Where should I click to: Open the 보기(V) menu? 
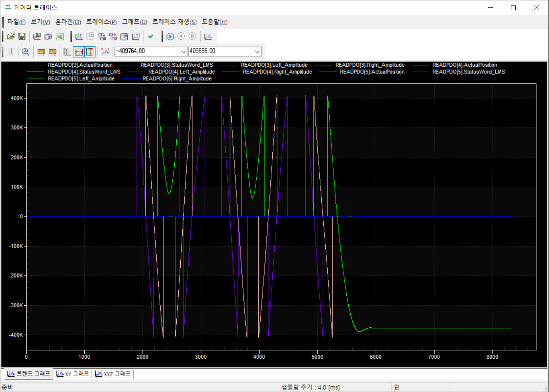40,22
